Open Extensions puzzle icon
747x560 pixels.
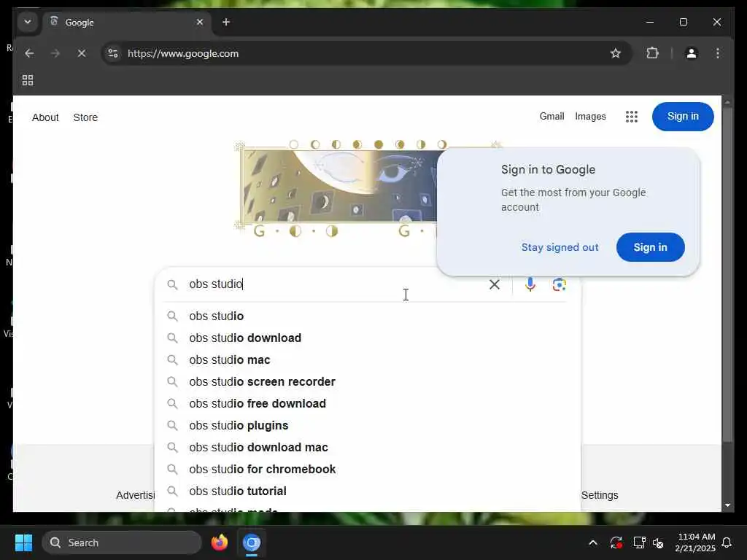(x=652, y=52)
